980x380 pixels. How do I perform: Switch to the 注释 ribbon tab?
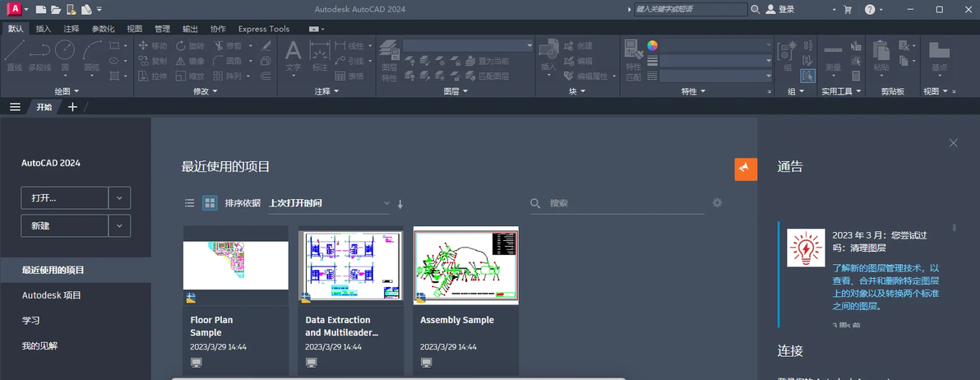point(72,29)
